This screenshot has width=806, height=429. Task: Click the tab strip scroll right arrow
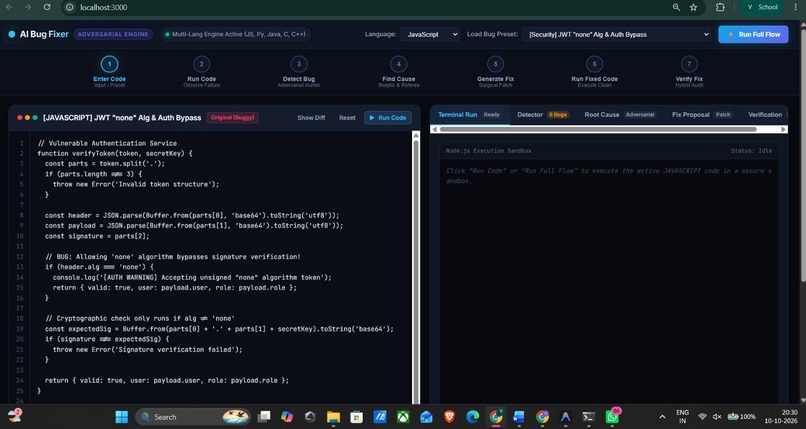783,129
